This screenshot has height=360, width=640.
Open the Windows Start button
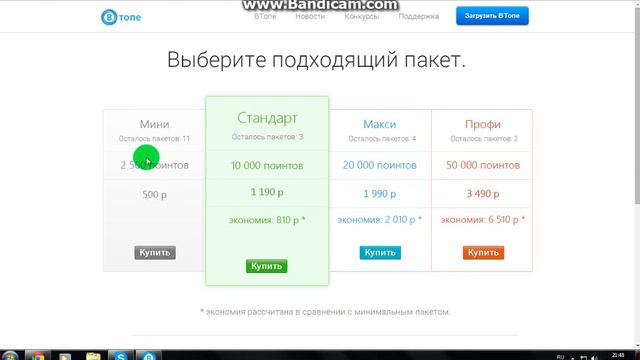tap(10, 356)
